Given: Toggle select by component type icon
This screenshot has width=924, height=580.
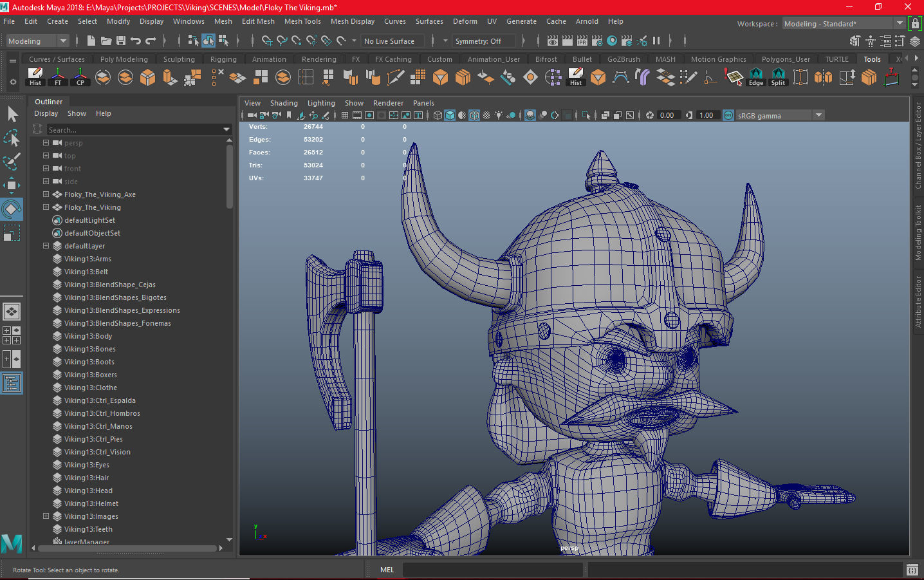Looking at the screenshot, I should click(x=223, y=41).
